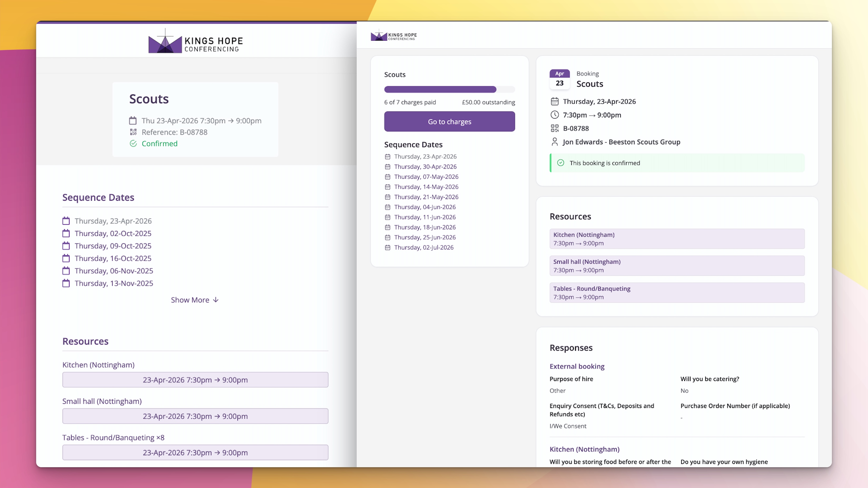Click calendar icon next to Thursday, 07-May-2026
This screenshot has width=868, height=488.
(x=387, y=177)
